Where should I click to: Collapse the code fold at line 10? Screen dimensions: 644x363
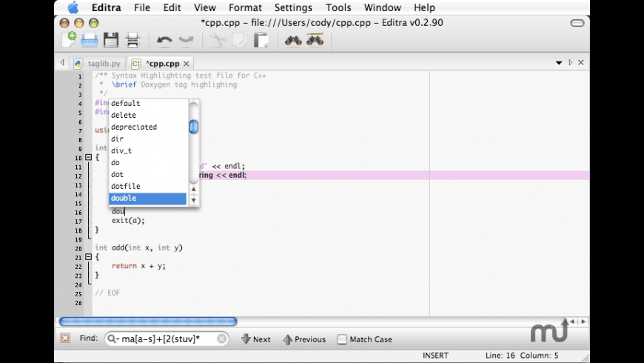(88, 157)
